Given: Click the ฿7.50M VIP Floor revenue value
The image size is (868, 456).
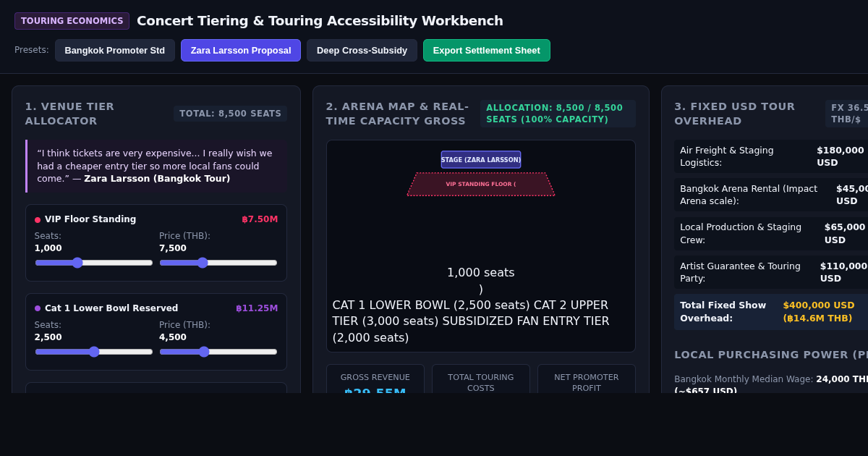Looking at the screenshot, I should tap(260, 219).
